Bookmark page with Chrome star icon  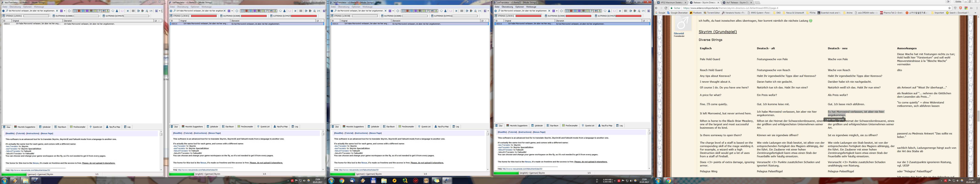[950, 8]
